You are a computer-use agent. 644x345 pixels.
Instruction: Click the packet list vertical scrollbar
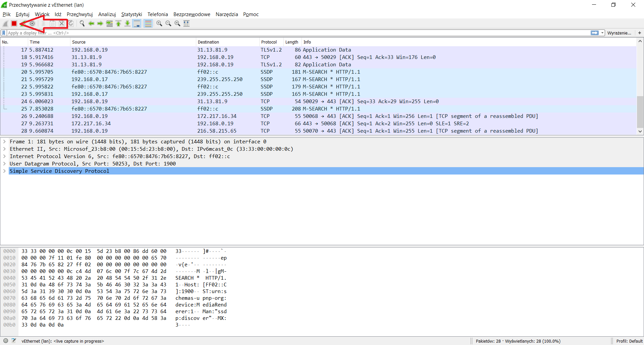640,86
